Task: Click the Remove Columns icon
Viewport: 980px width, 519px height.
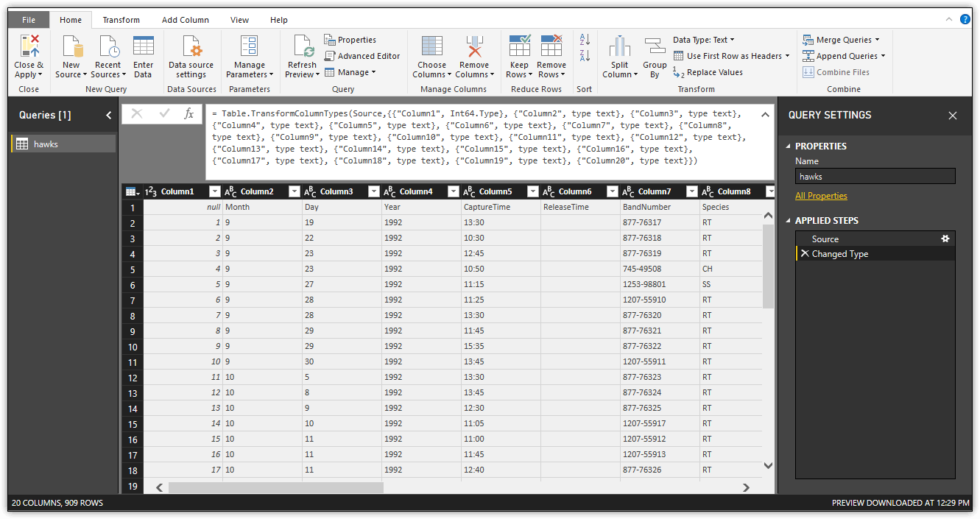Action: click(474, 46)
